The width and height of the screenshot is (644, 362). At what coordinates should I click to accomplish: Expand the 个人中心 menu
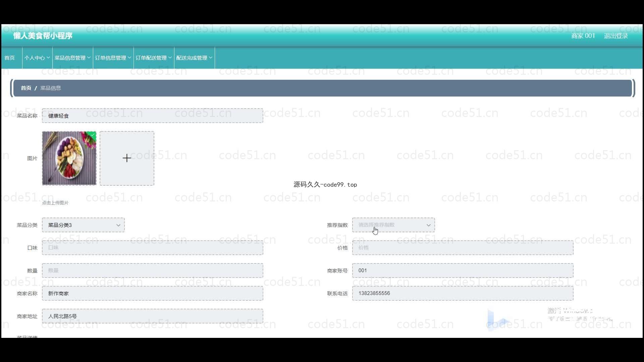(x=37, y=58)
